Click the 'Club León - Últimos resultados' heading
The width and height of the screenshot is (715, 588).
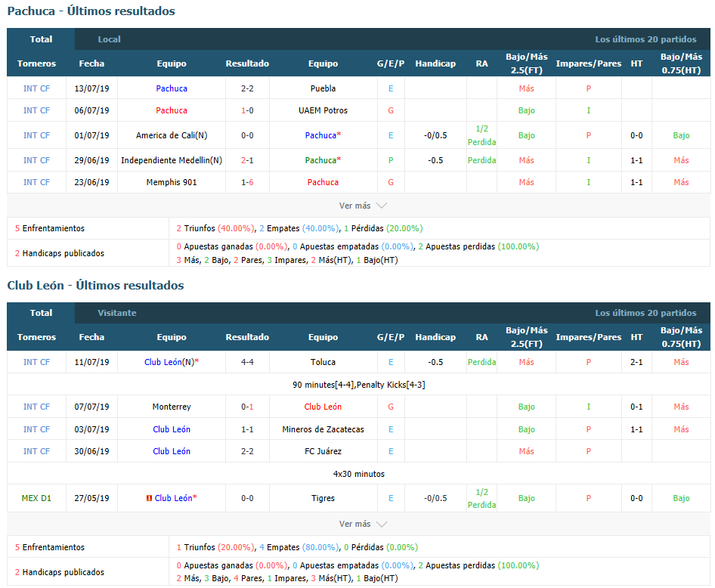[x=96, y=286]
